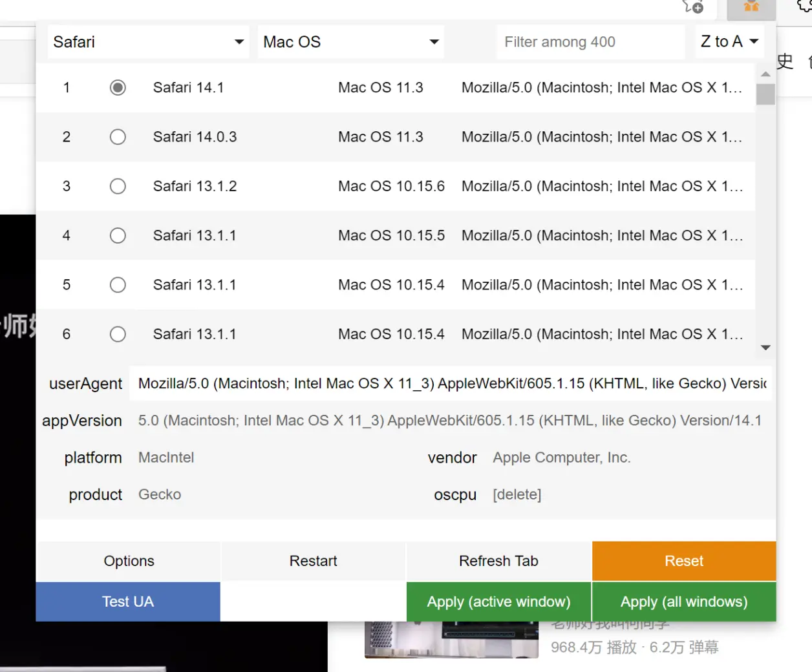This screenshot has height=672, width=812.
Task: Select the Safari 13.1.2 radio button
Action: pos(118,186)
